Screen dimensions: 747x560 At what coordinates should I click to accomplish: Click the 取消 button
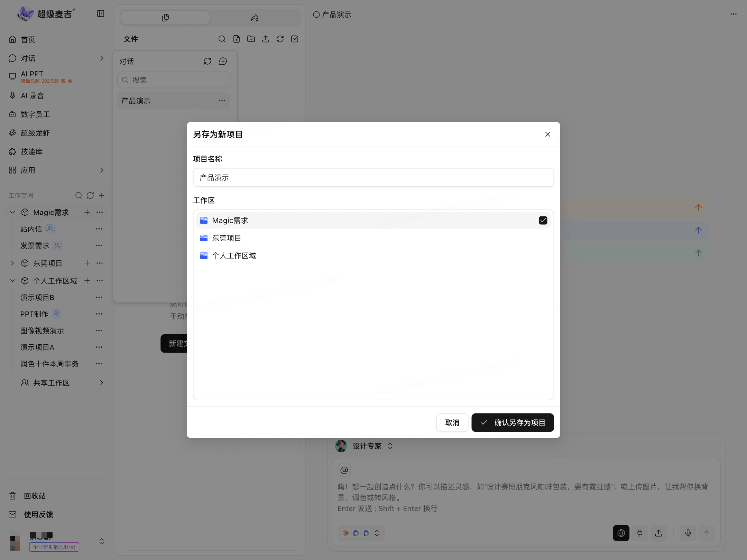[452, 422]
